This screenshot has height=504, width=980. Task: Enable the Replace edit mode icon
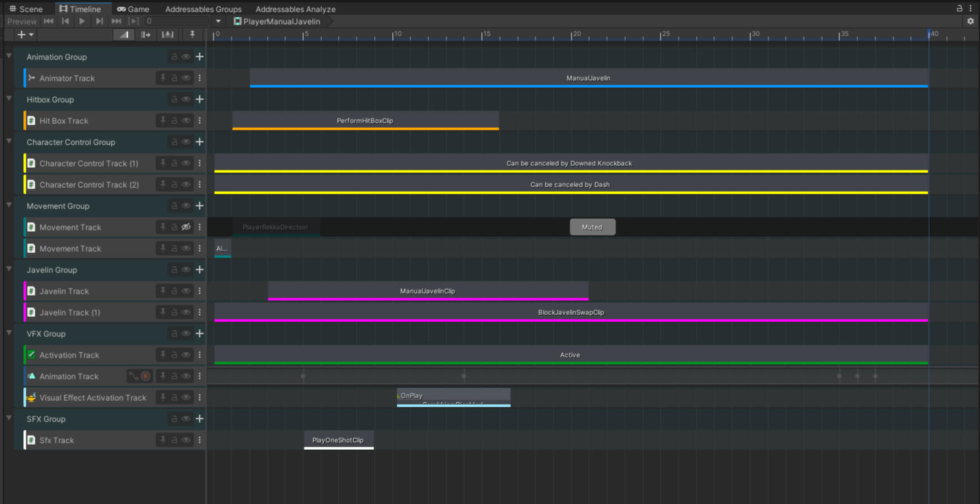click(168, 35)
